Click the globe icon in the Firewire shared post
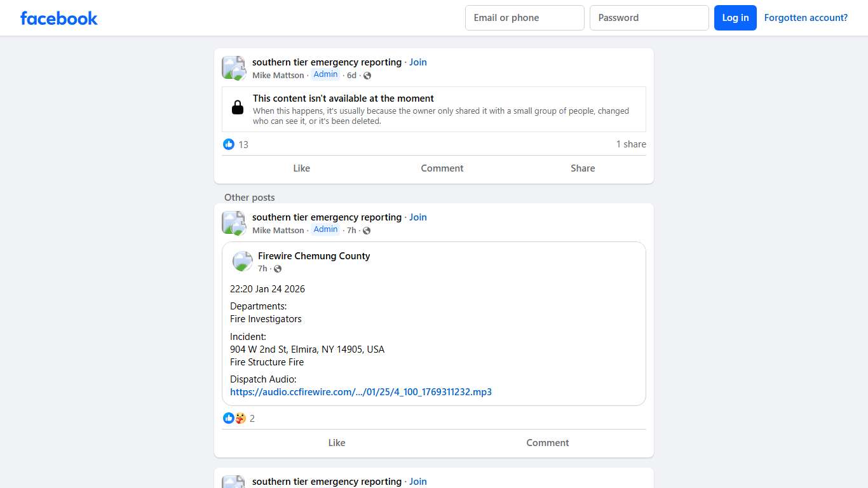The width and height of the screenshot is (868, 488). [278, 269]
